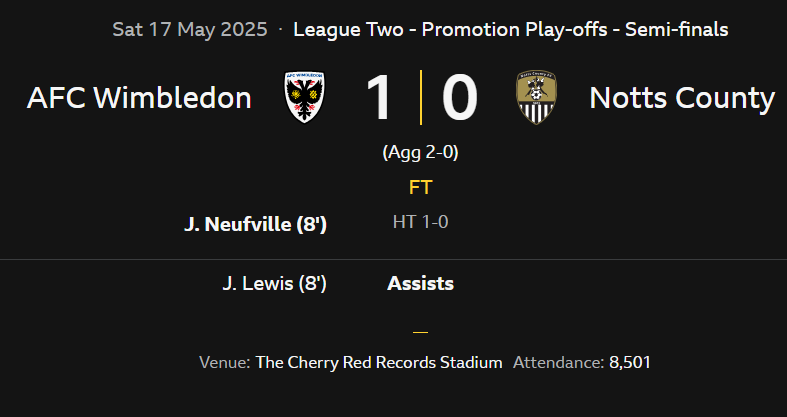Image resolution: width=787 pixels, height=417 pixels.
Task: Select the Agg 2-0 aggregate text
Action: [x=421, y=152]
